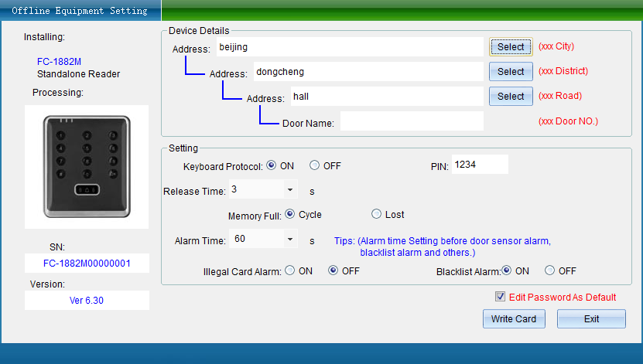This screenshot has height=364, width=643.
Task: Toggle Edit Password As Default checkbox
Action: point(501,297)
